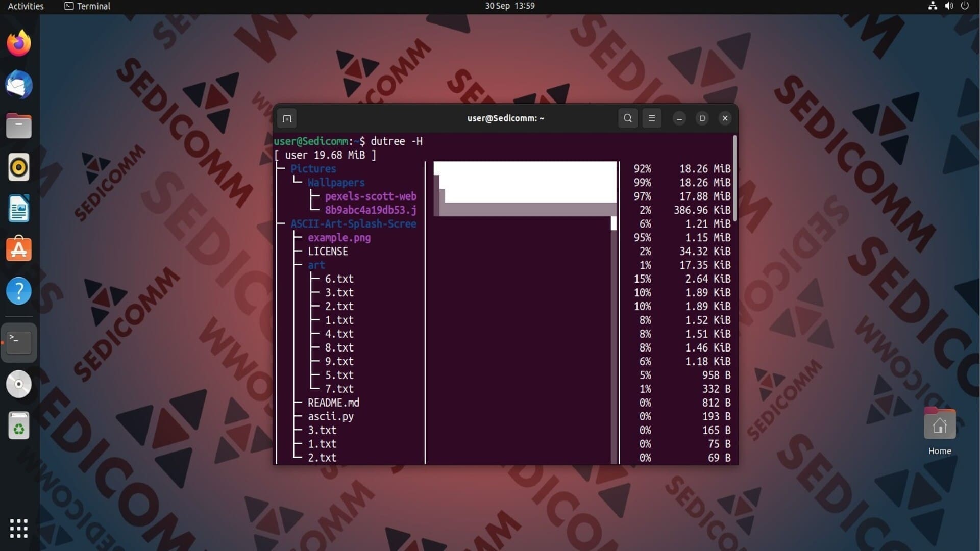
Task: Open the Home folder desktop icon
Action: 940,432
